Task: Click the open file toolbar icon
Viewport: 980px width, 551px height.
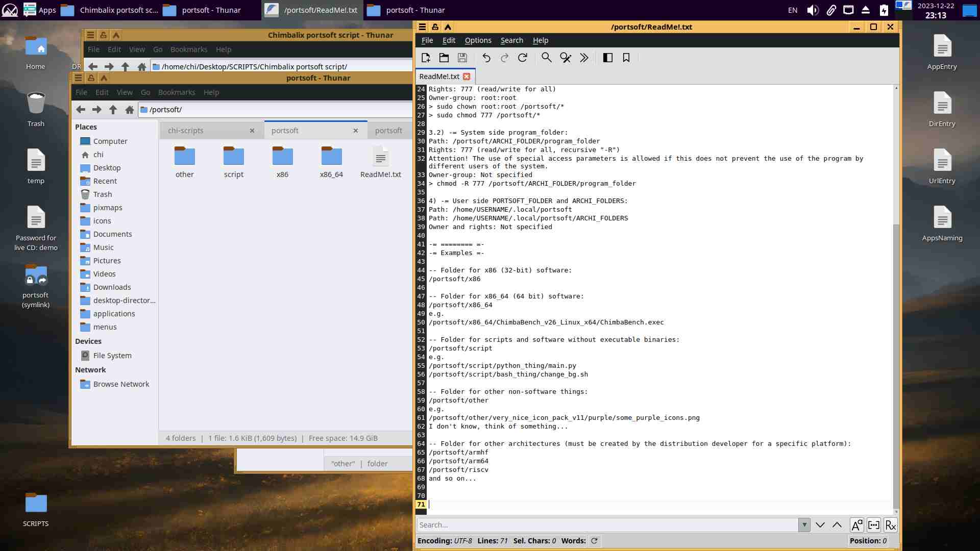Action: point(444,58)
